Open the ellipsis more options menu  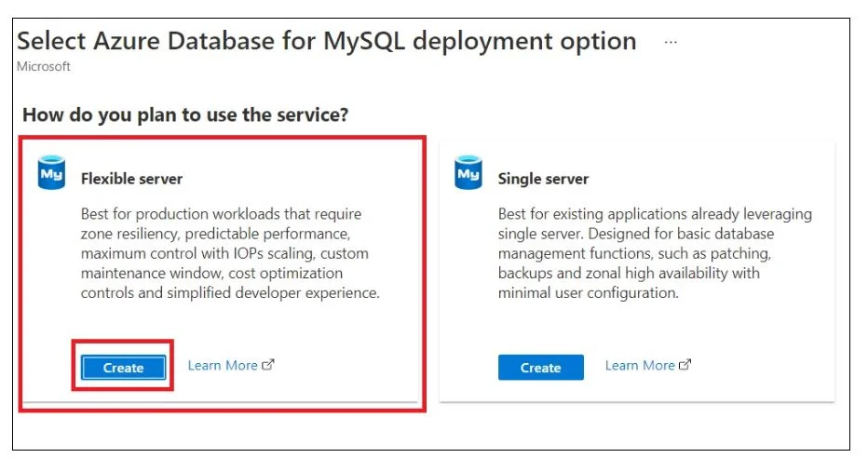tap(671, 42)
